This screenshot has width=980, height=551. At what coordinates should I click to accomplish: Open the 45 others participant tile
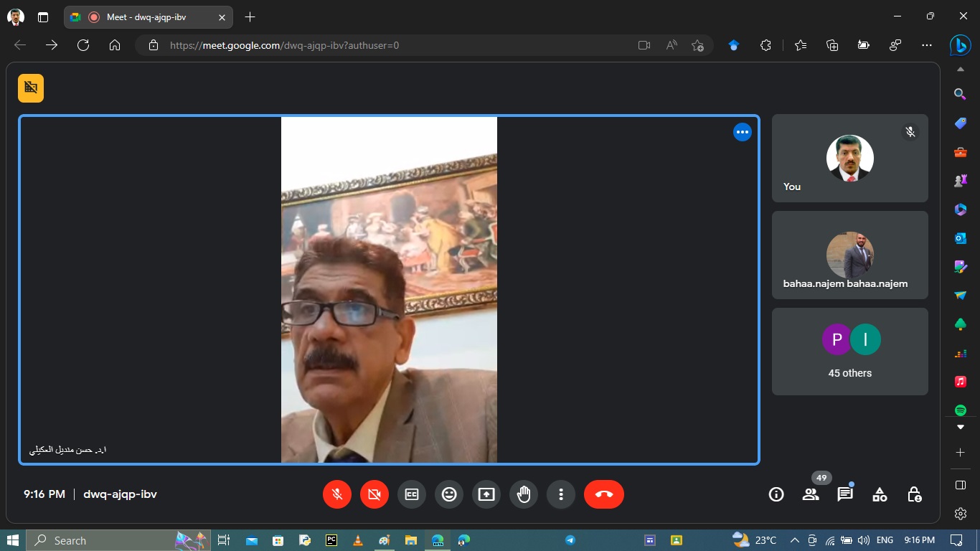point(849,352)
